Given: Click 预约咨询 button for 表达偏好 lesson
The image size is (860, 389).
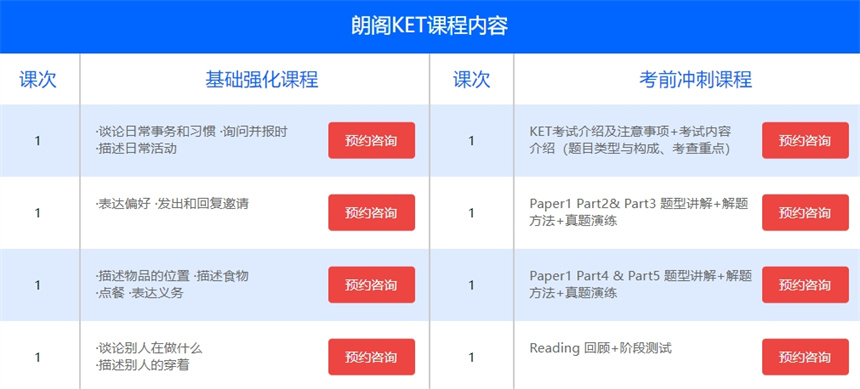Looking at the screenshot, I should click(x=371, y=212).
